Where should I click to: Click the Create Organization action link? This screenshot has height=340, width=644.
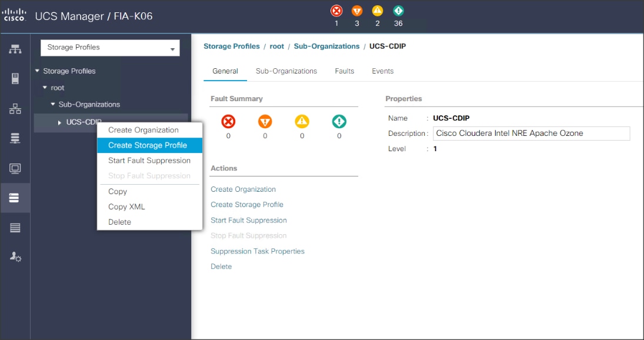click(x=243, y=189)
